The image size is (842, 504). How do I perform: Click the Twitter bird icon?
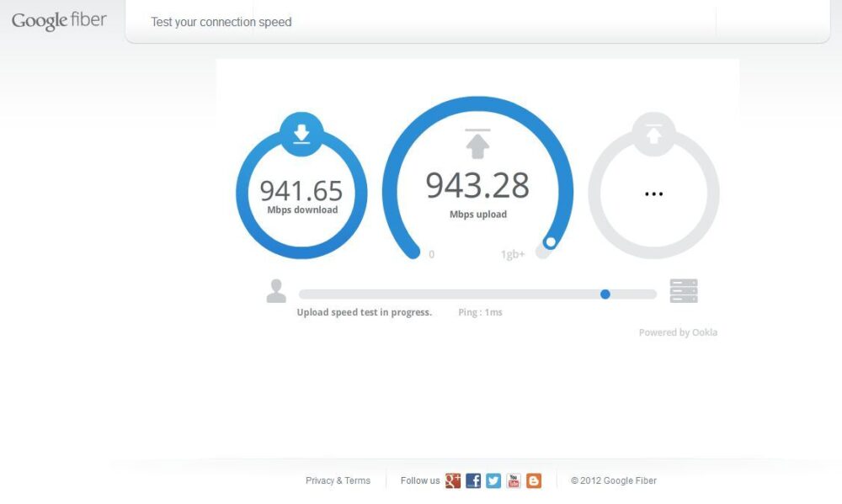(x=493, y=480)
